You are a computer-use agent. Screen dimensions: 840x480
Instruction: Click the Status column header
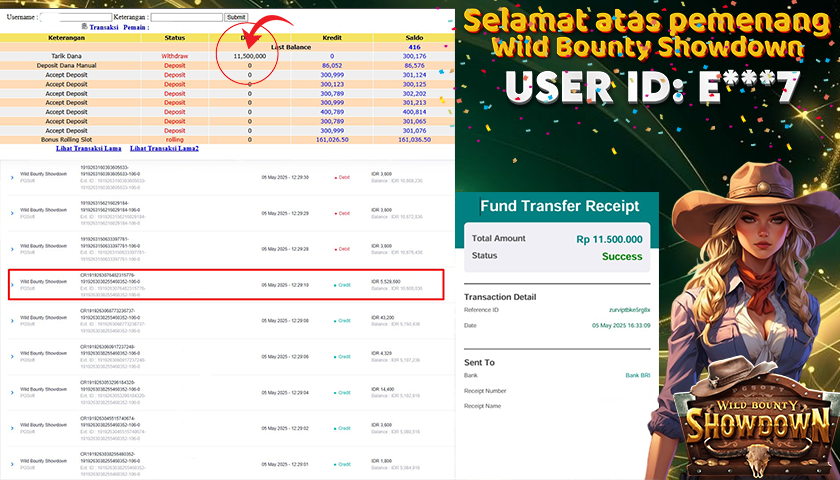175,38
